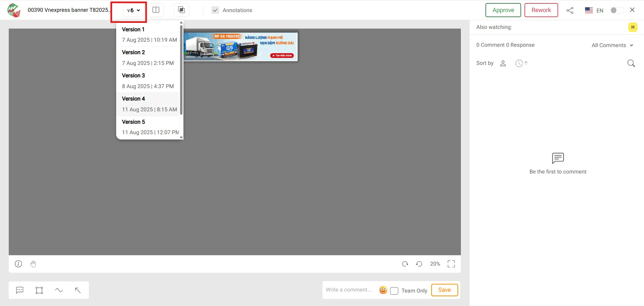Select Version 1 from the list
Screen dimensions: 644x306
tap(147, 35)
